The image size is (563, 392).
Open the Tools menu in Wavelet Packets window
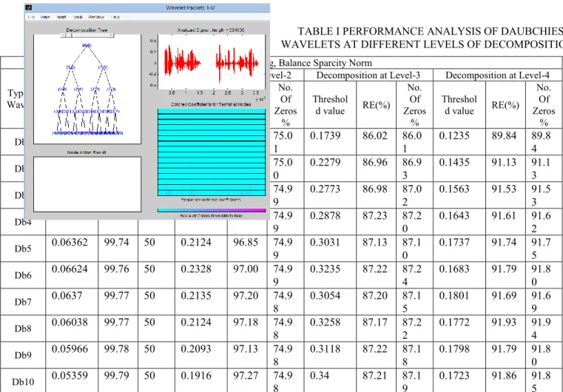[x=78, y=17]
